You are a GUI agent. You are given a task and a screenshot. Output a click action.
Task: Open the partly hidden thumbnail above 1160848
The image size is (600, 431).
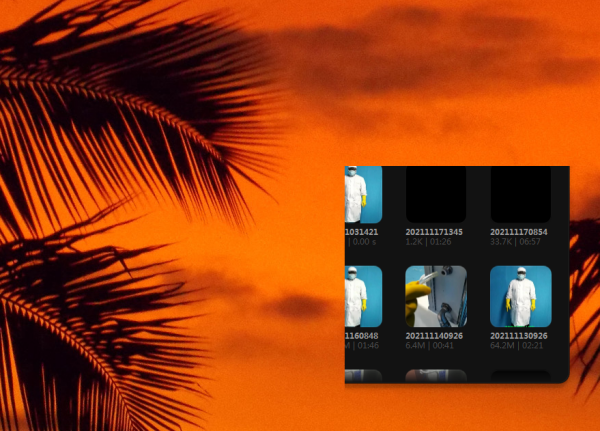pos(364,297)
